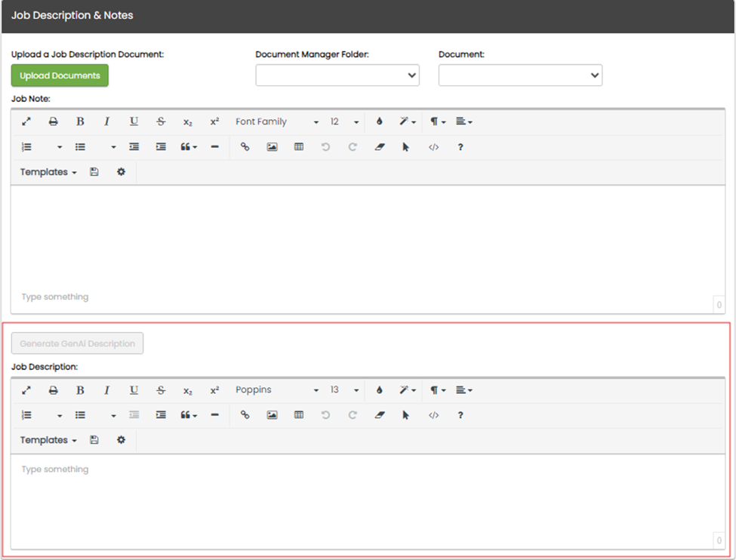Click the Upload Documents button
Viewport: 736px width, 560px height.
(x=60, y=75)
